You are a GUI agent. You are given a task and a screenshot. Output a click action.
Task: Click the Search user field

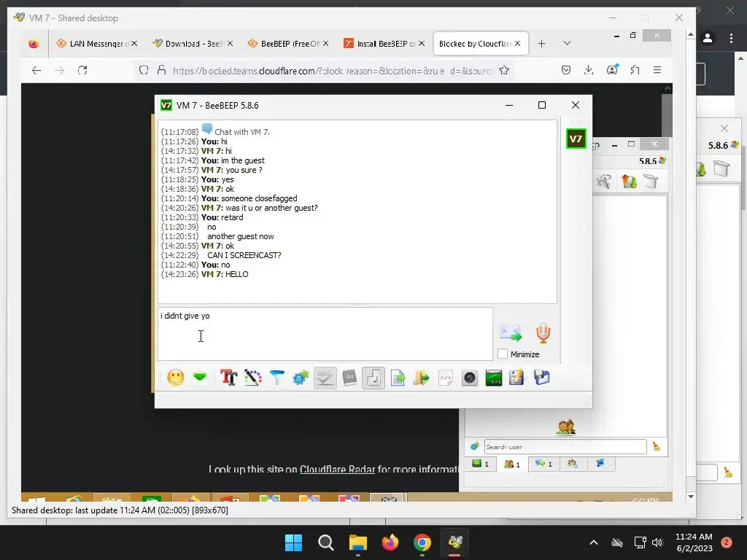point(565,447)
